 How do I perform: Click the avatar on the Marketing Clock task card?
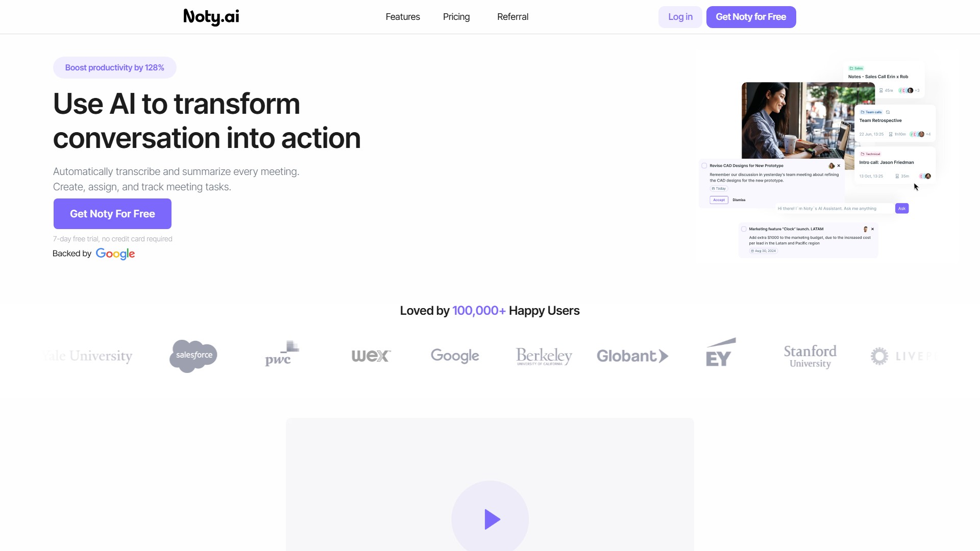click(x=866, y=229)
